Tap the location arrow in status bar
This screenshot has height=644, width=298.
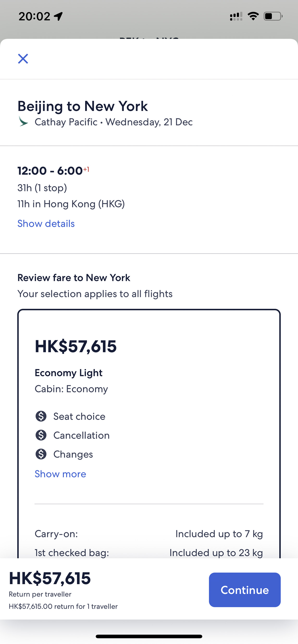pyautogui.click(x=58, y=17)
